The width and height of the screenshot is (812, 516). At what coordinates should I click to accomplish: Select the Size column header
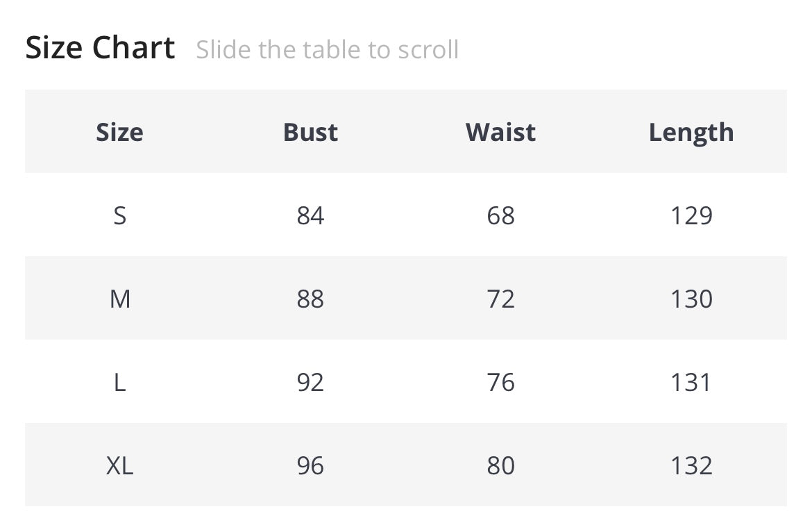click(119, 132)
